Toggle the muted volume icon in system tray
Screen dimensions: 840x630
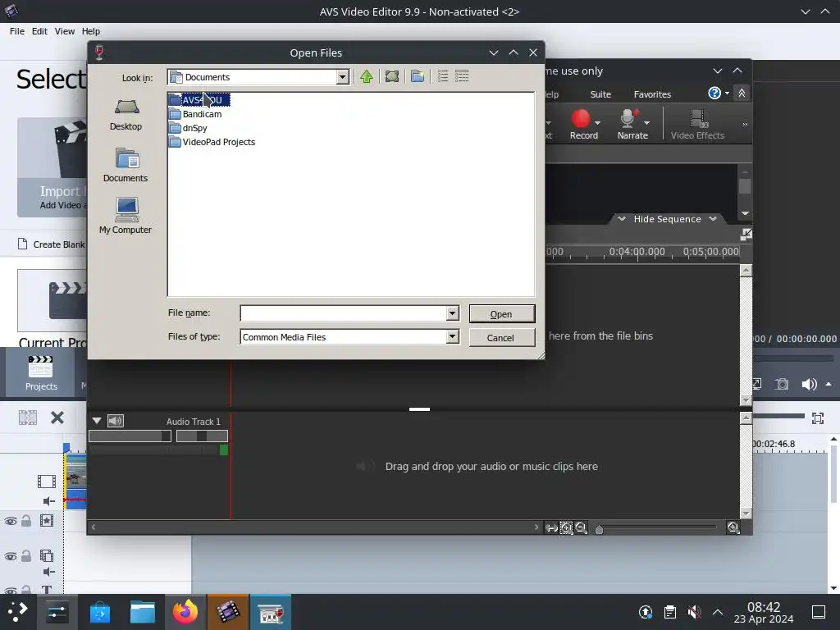[694, 612]
